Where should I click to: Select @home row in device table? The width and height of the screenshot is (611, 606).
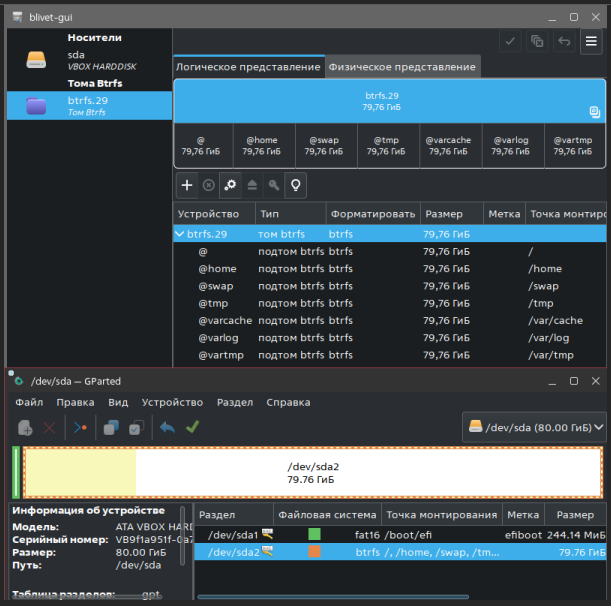click(390, 269)
